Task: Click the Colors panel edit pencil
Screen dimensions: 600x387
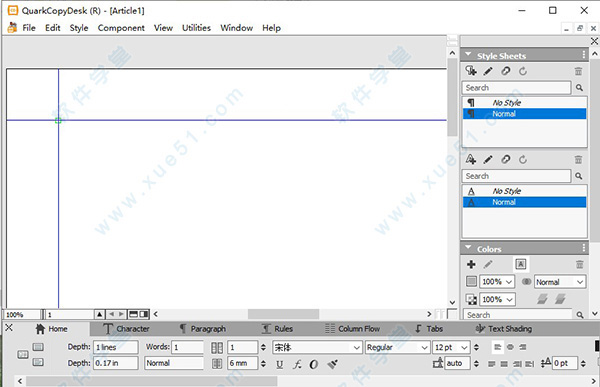Action: pos(488,264)
